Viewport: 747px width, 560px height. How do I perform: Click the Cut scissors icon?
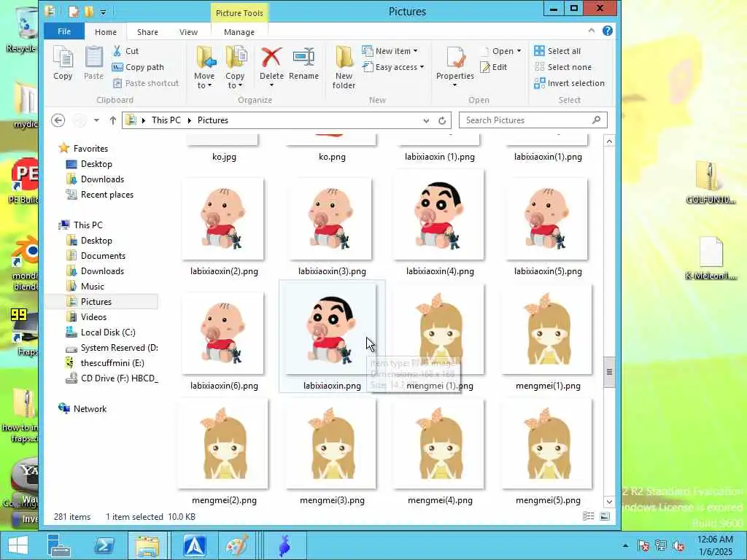117,51
